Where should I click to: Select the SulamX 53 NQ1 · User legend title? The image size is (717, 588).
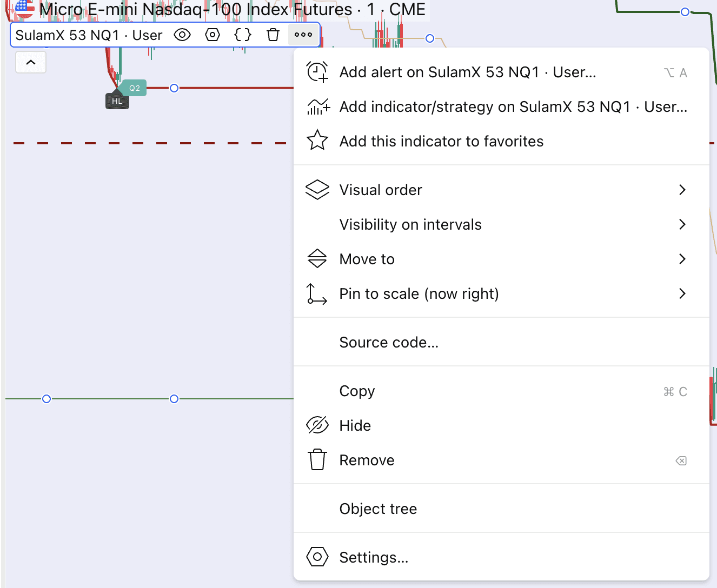89,35
